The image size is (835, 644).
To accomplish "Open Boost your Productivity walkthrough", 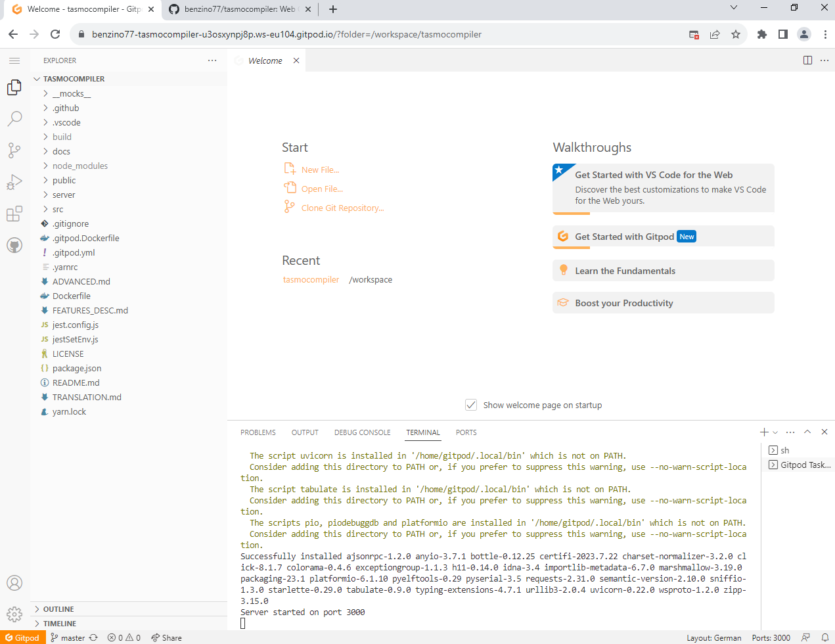I will point(664,303).
